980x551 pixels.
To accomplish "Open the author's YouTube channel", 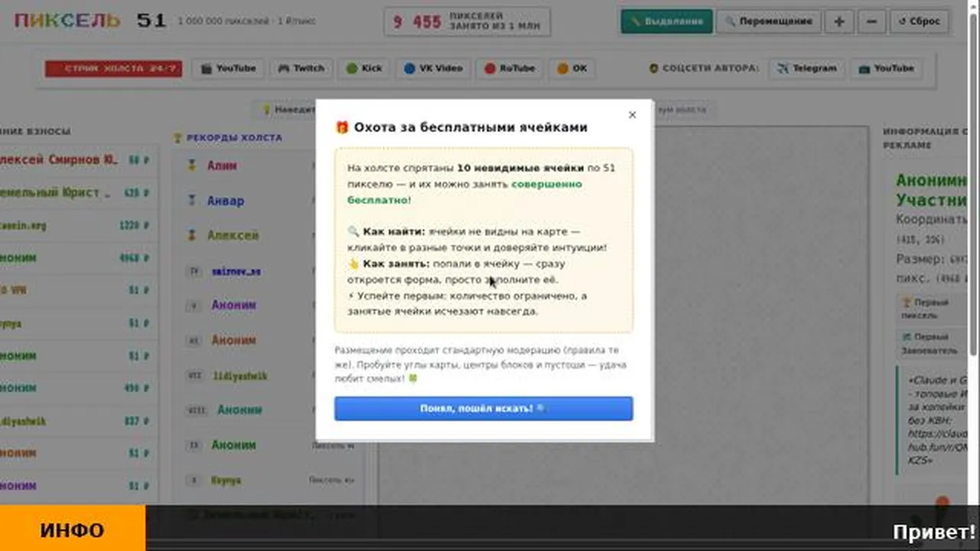I will pyautogui.click(x=886, y=68).
